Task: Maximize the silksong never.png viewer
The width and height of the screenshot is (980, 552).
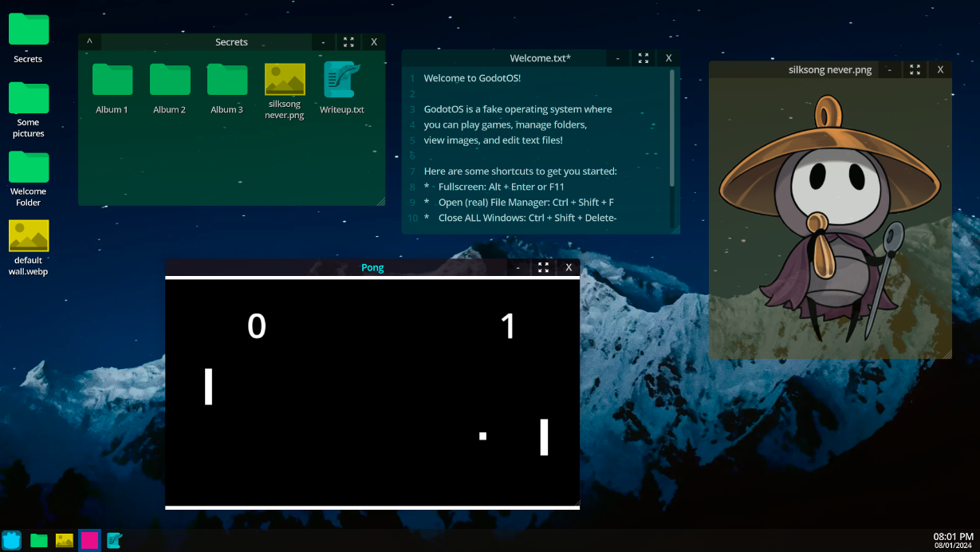Action: [x=915, y=69]
